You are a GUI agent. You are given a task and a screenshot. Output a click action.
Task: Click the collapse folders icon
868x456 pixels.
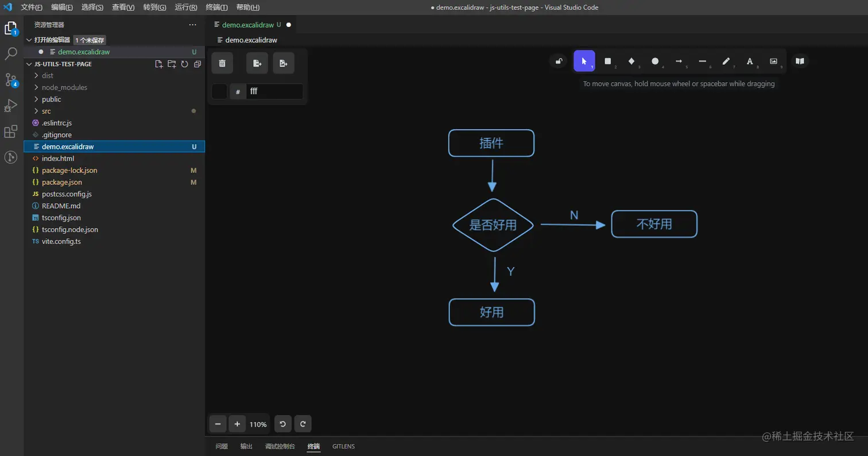click(197, 64)
